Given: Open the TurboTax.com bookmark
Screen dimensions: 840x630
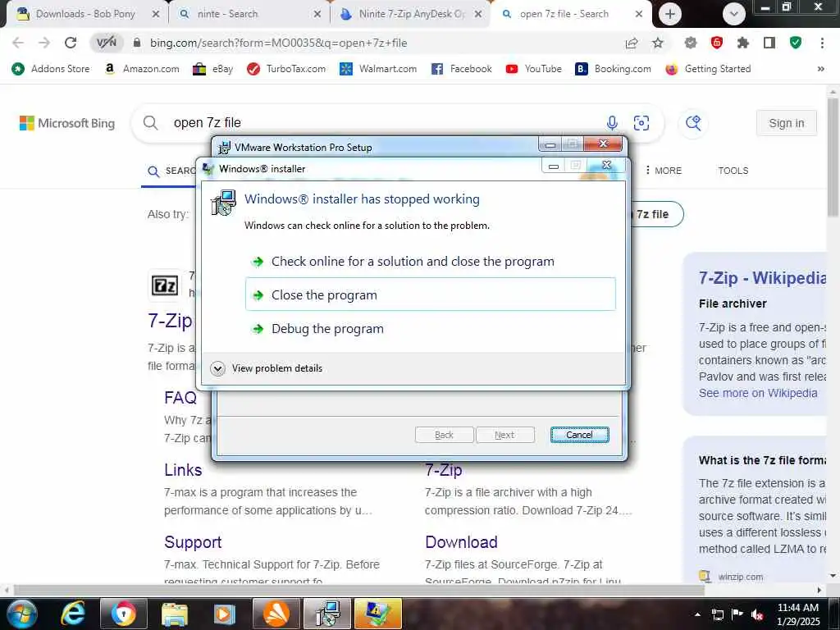Looking at the screenshot, I should pyautogui.click(x=286, y=69).
